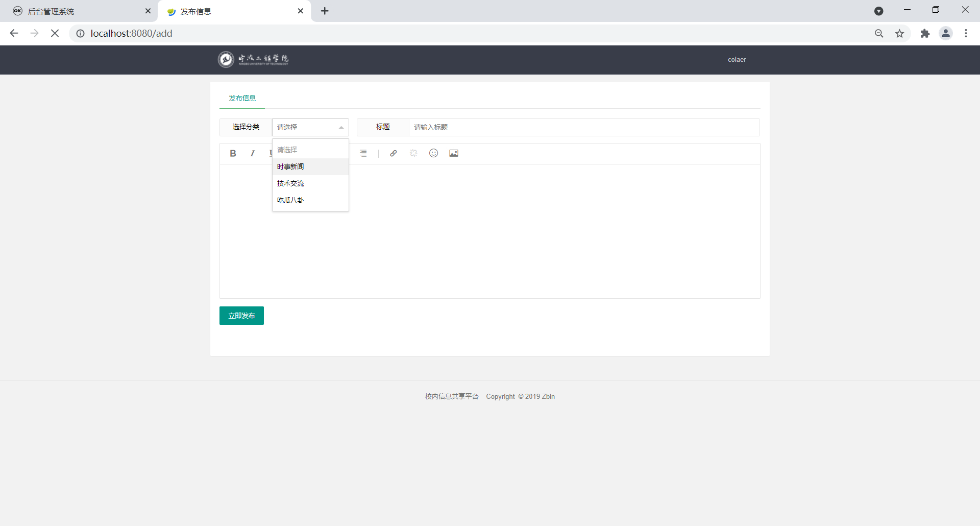Open the browser profile menu
Viewport: 980px width, 526px height.
point(946,33)
